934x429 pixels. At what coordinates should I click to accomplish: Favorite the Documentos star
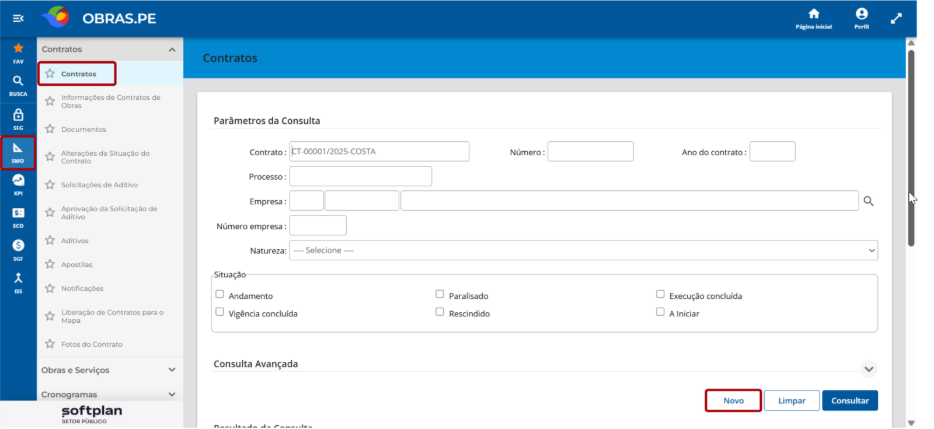tap(50, 129)
